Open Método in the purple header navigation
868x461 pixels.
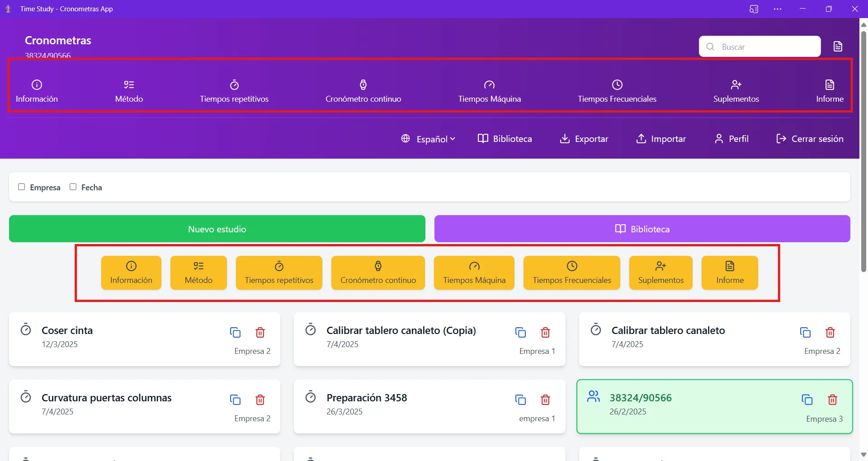tap(129, 91)
